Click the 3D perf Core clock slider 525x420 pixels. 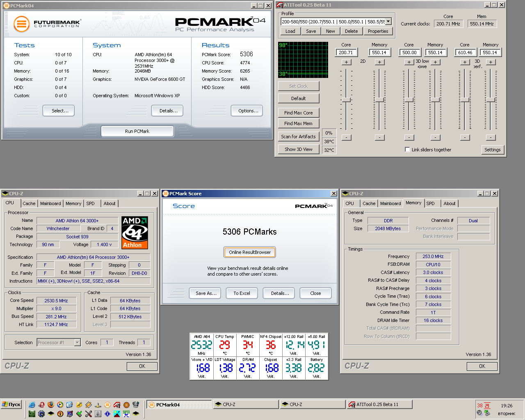click(465, 100)
